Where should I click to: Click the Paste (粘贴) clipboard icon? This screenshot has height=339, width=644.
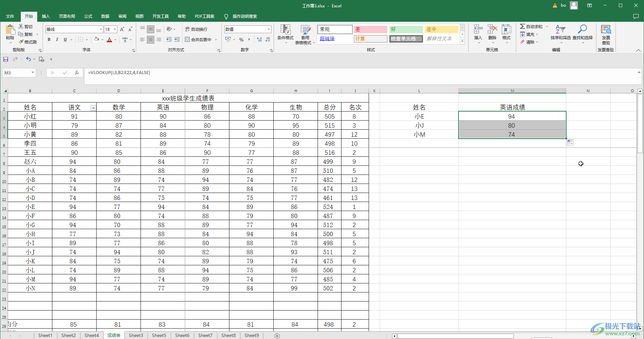(x=10, y=30)
